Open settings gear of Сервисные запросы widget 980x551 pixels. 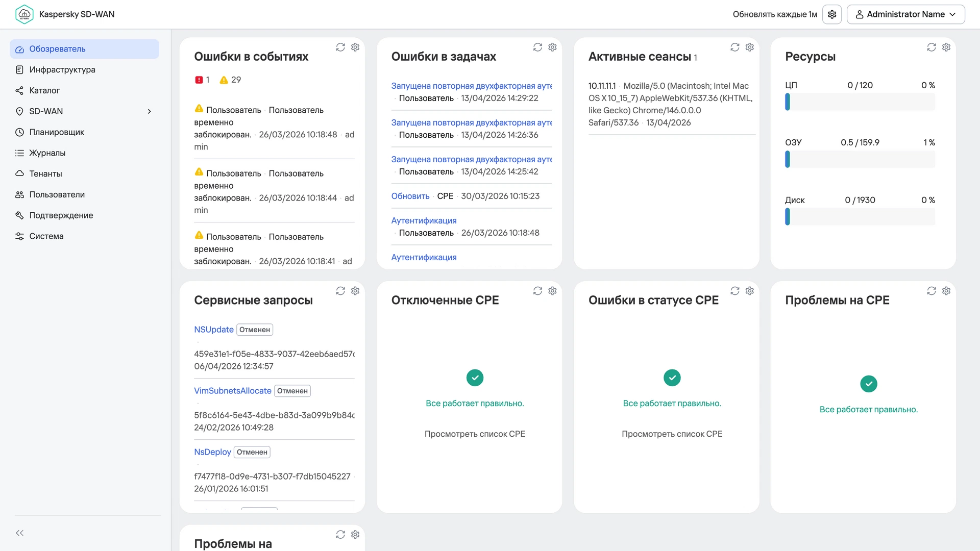[355, 291]
